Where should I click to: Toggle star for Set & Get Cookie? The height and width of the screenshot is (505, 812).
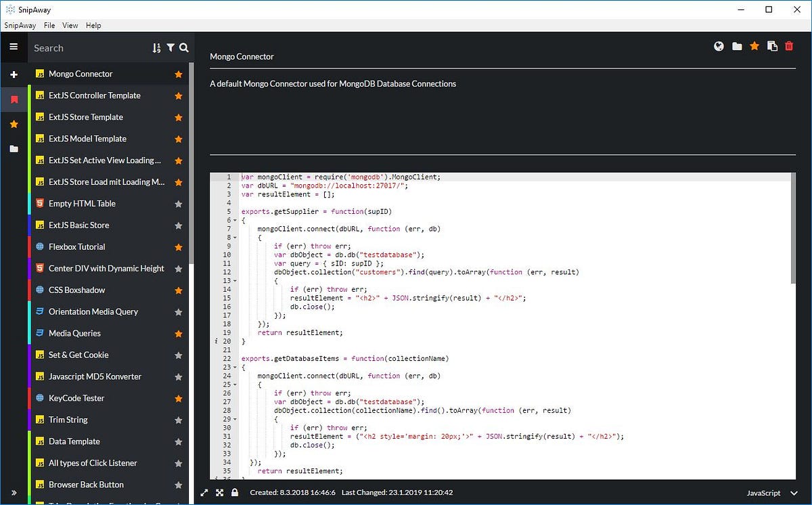179,355
